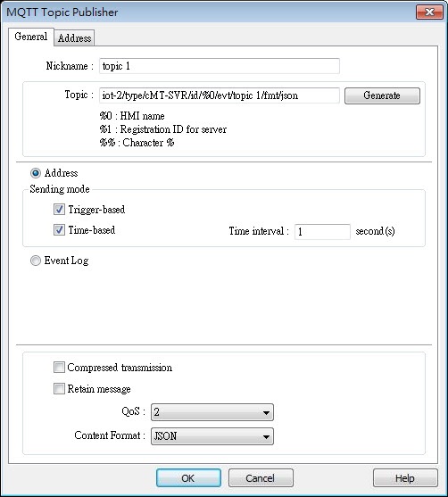Select the Address radio button
448x497 pixels.
point(36,173)
